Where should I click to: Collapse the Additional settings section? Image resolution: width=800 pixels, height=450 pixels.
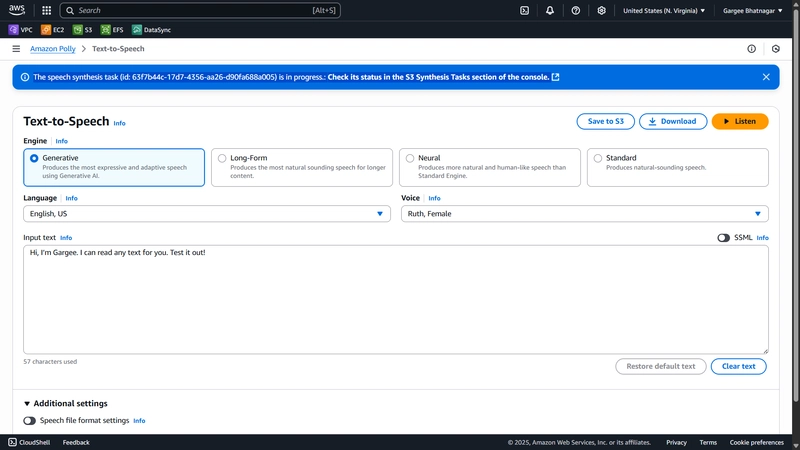coord(66,403)
